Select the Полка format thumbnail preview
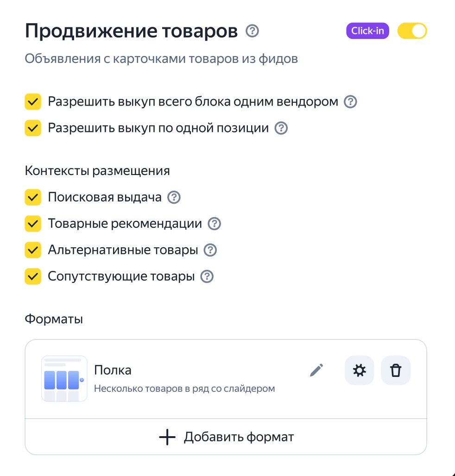Image resolution: width=455 pixels, height=476 pixels. (x=64, y=379)
